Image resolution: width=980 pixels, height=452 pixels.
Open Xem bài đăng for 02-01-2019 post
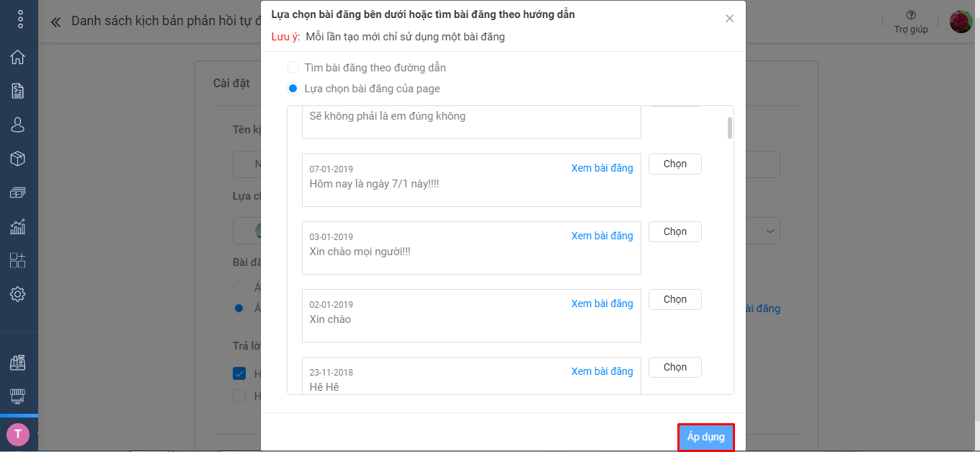tap(602, 303)
